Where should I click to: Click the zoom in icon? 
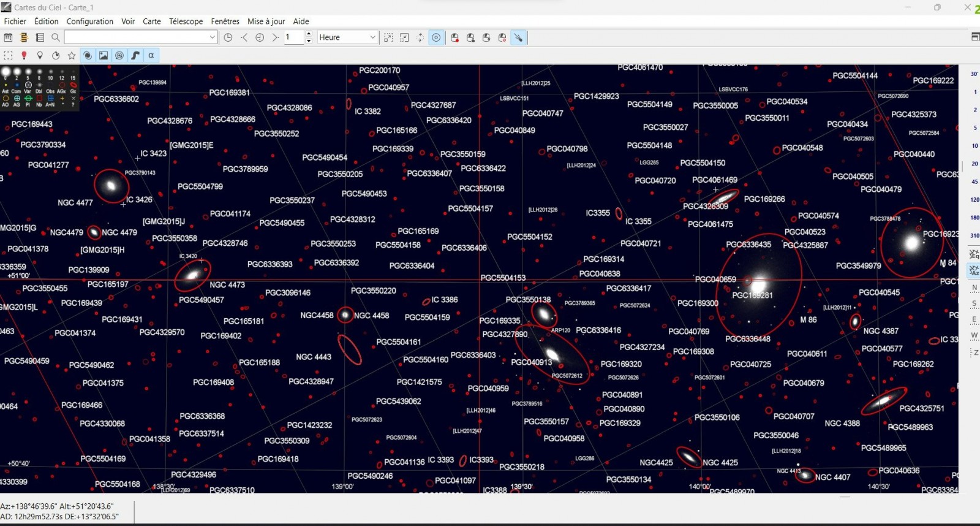388,37
